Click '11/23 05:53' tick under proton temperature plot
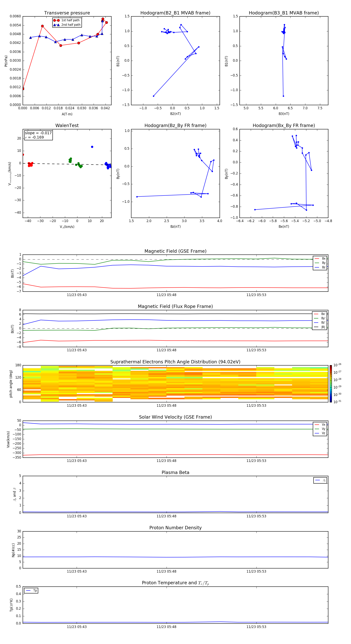Viewport: 351px width, 644px height. pos(256,627)
